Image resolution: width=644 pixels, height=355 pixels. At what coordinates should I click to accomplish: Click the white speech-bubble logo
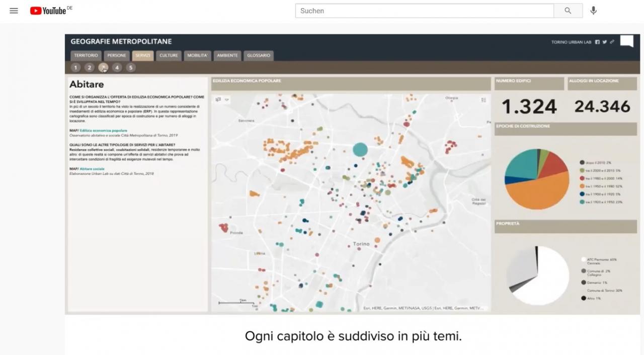point(627,41)
